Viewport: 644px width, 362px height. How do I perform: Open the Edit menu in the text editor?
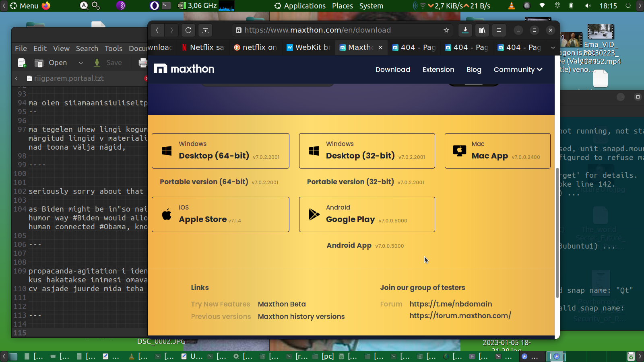[40, 49]
